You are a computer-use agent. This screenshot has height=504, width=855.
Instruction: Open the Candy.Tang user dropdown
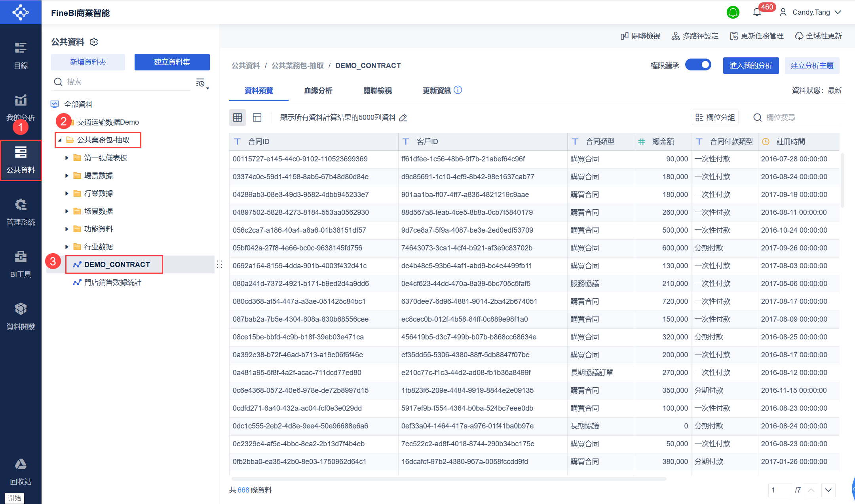[811, 12]
